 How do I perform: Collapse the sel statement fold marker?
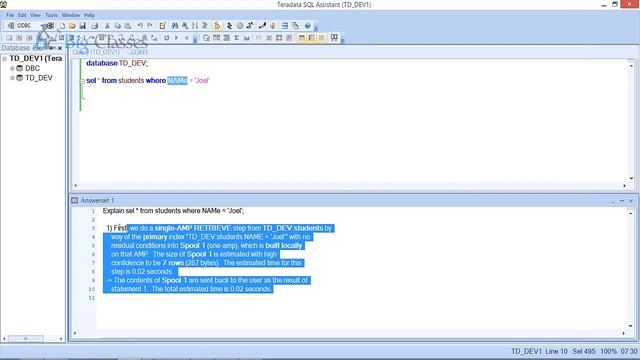click(82, 81)
